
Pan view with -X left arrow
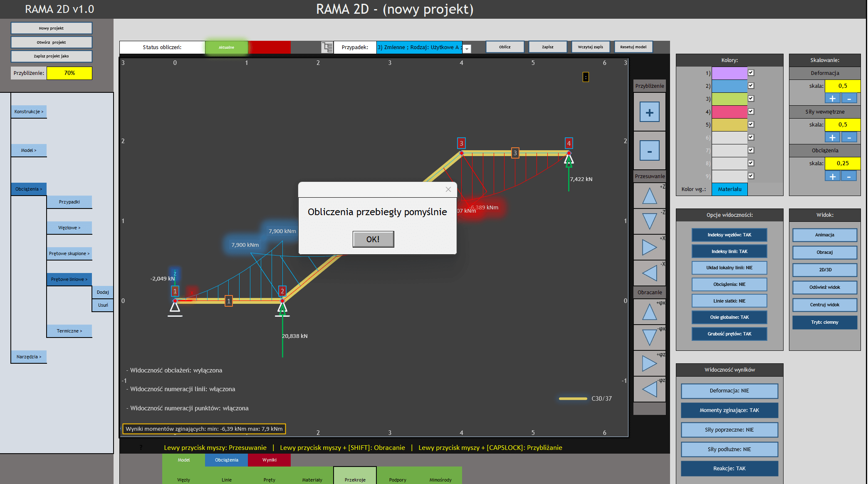(649, 273)
